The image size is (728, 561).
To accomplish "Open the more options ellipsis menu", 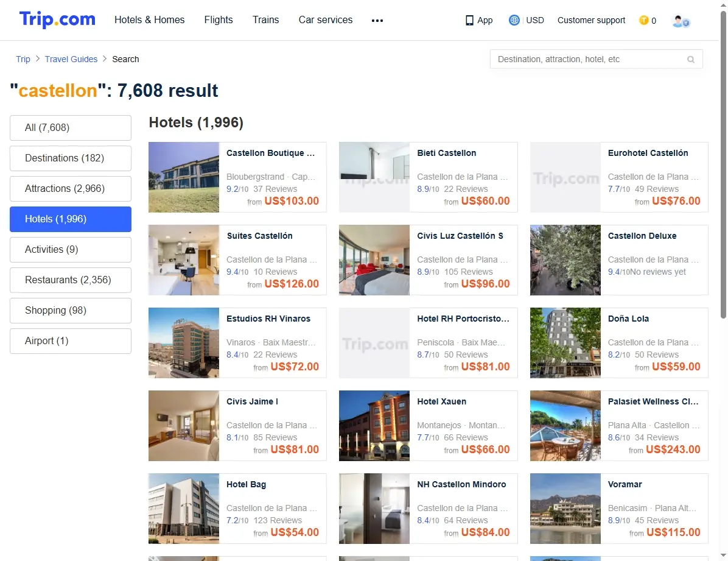I will tap(377, 21).
